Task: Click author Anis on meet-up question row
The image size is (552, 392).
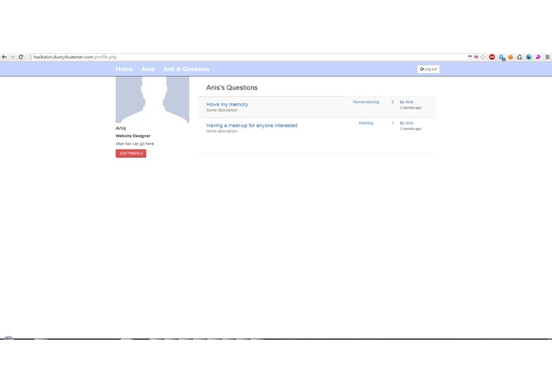Action: click(409, 123)
